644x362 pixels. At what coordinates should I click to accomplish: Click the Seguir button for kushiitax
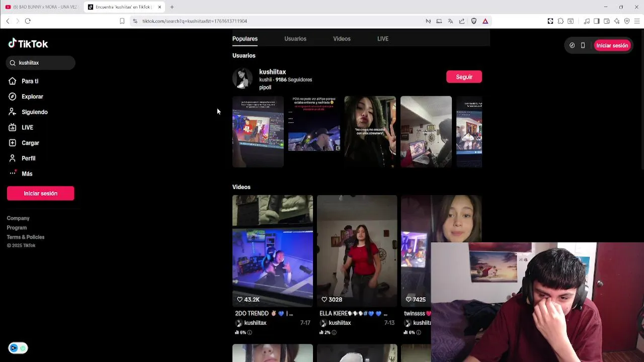(x=464, y=77)
